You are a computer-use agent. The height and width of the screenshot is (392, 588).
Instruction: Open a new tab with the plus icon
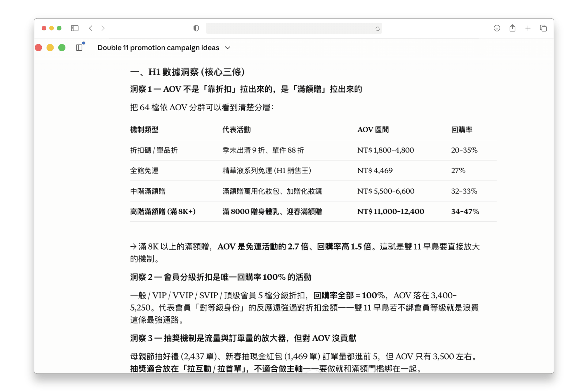pos(528,28)
